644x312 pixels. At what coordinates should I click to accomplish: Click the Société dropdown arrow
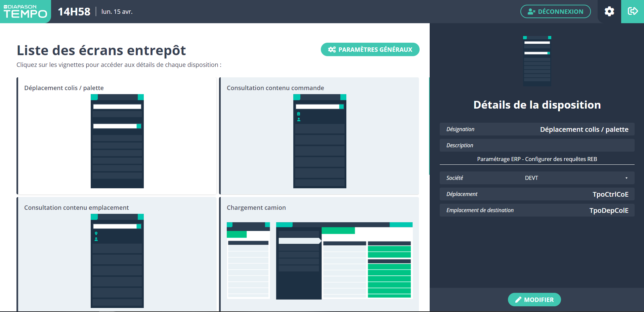[x=626, y=178]
